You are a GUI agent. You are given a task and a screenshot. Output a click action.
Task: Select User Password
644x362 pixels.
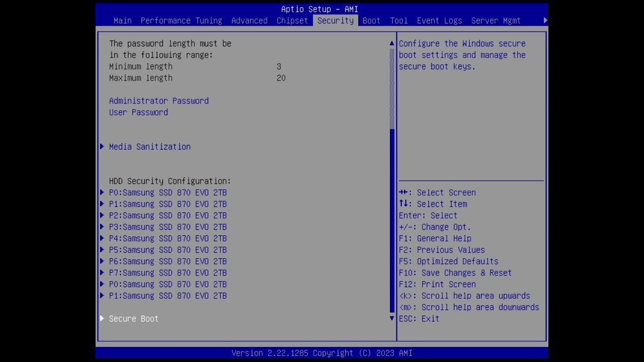pos(138,112)
